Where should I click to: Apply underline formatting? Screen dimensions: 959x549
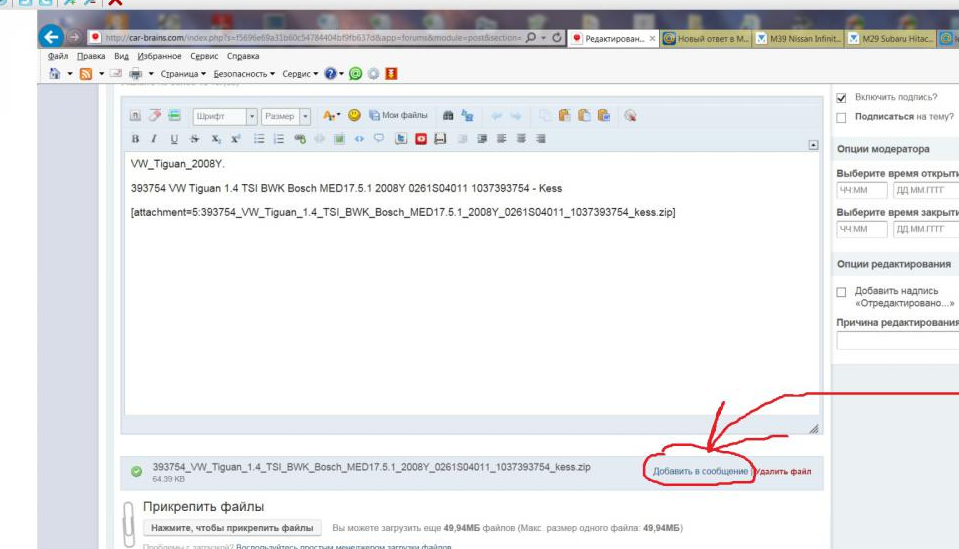click(174, 139)
